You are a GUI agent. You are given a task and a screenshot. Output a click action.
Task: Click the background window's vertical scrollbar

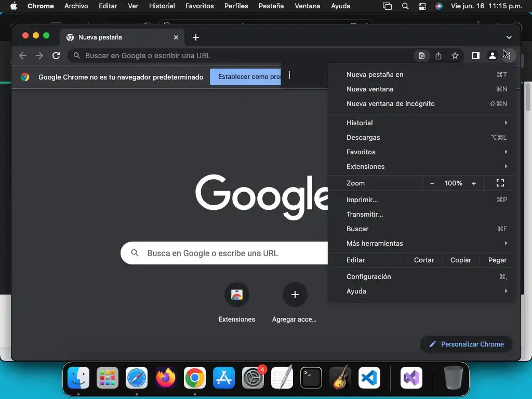(x=528, y=97)
